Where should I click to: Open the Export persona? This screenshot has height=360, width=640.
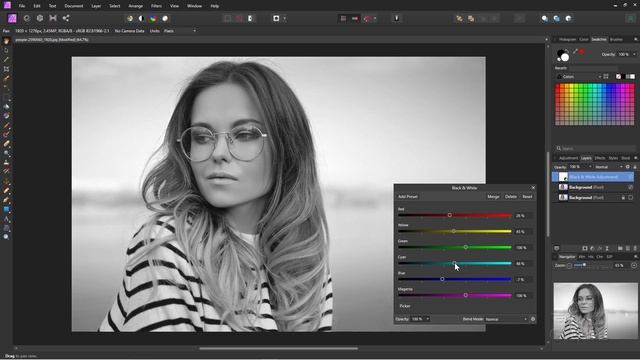pyautogui.click(x=66, y=18)
